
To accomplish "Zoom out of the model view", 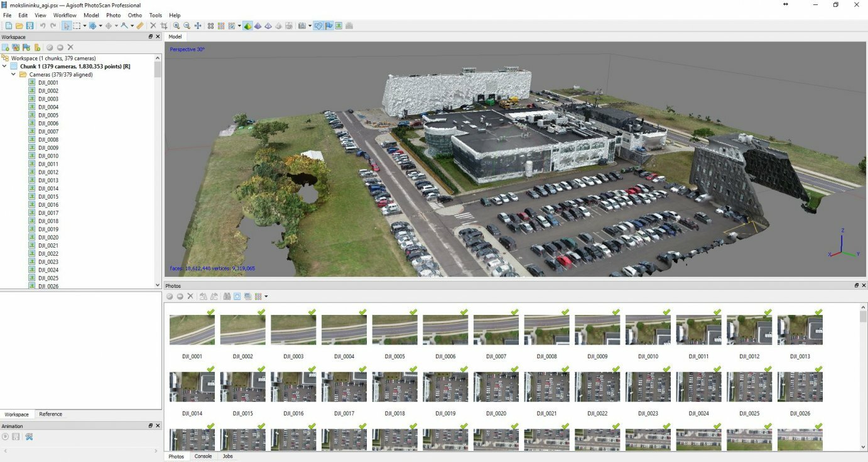I will click(187, 26).
